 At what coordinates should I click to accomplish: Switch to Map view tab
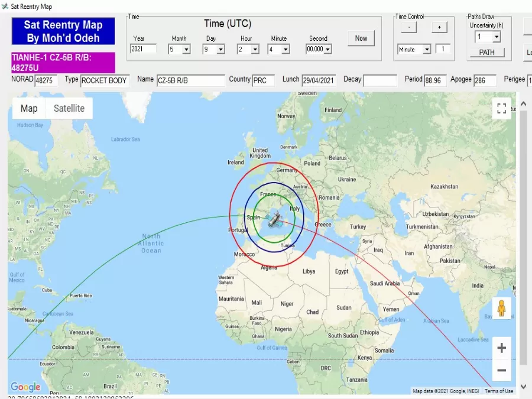coord(29,108)
